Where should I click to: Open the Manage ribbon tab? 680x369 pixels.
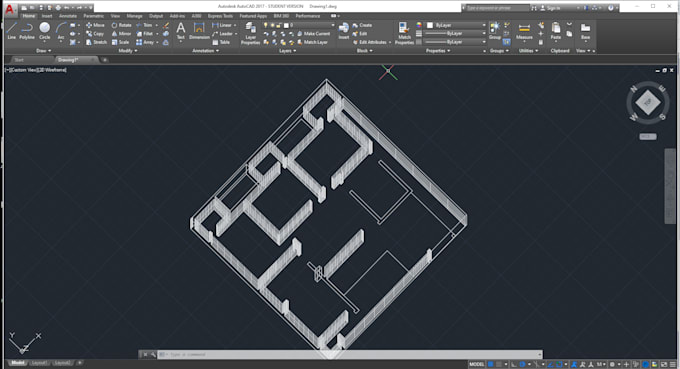(x=134, y=16)
